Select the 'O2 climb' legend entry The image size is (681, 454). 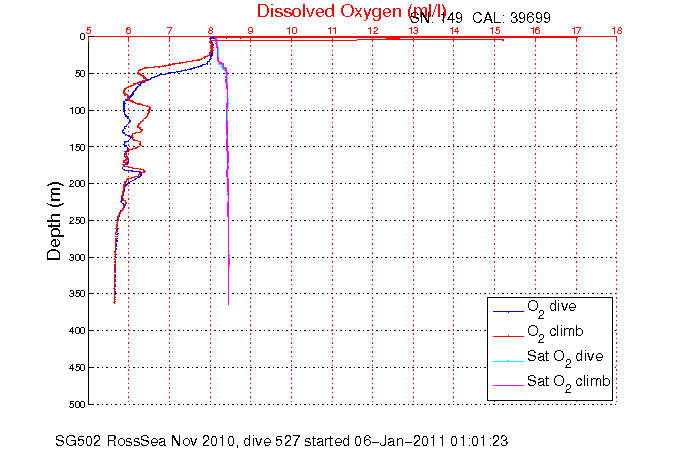(x=555, y=333)
